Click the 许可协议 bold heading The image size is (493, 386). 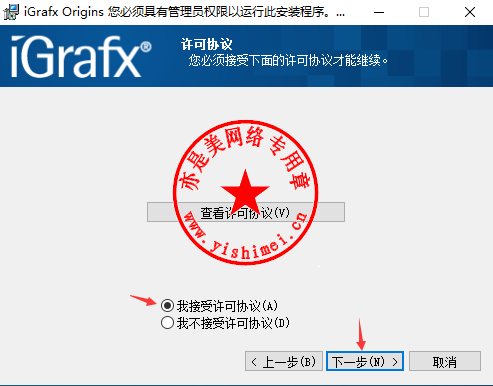tap(206, 44)
